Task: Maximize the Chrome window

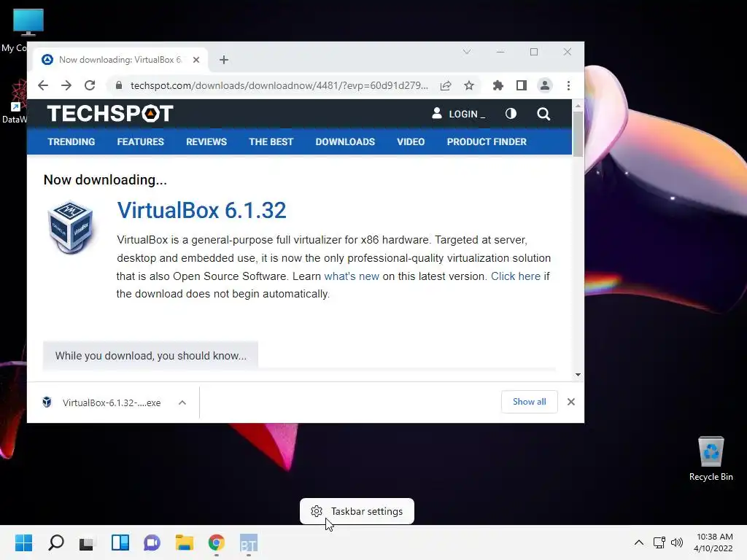Action: (x=534, y=52)
